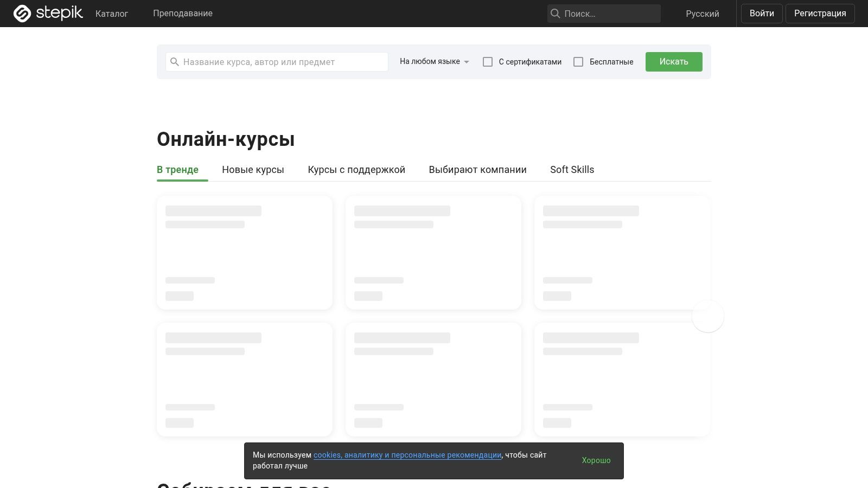The image size is (868, 488).
Task: Select the "Курсы с поддержкой" tab
Action: coord(356,170)
